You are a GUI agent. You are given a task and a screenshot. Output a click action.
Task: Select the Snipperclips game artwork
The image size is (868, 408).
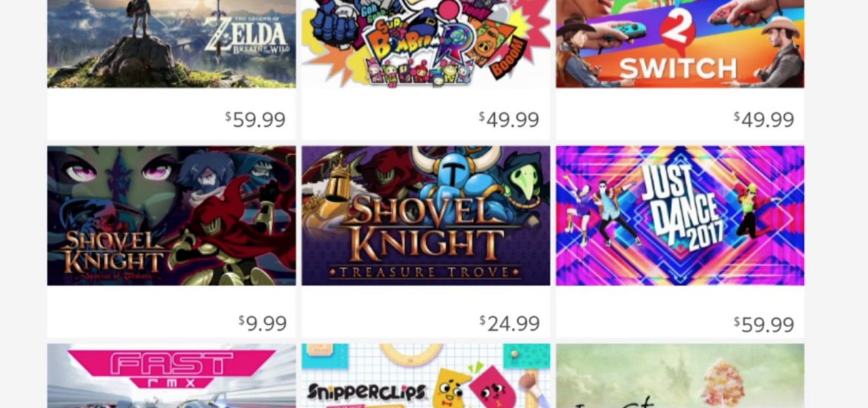point(426,376)
